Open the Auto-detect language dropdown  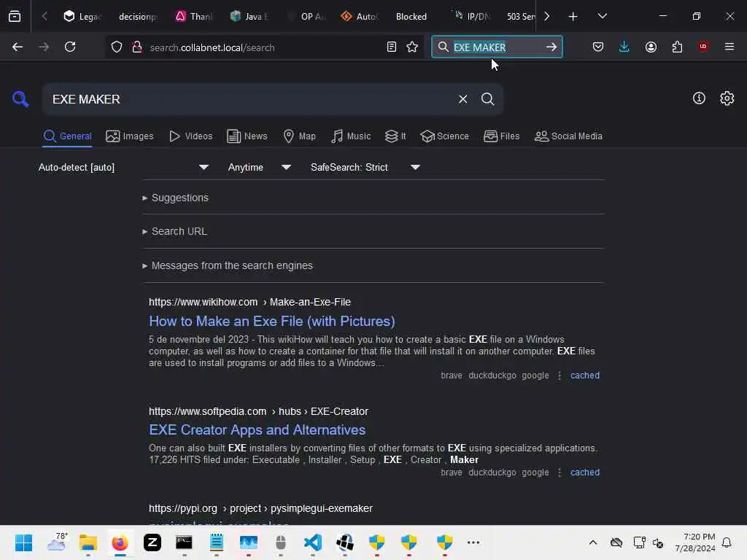(x=123, y=167)
